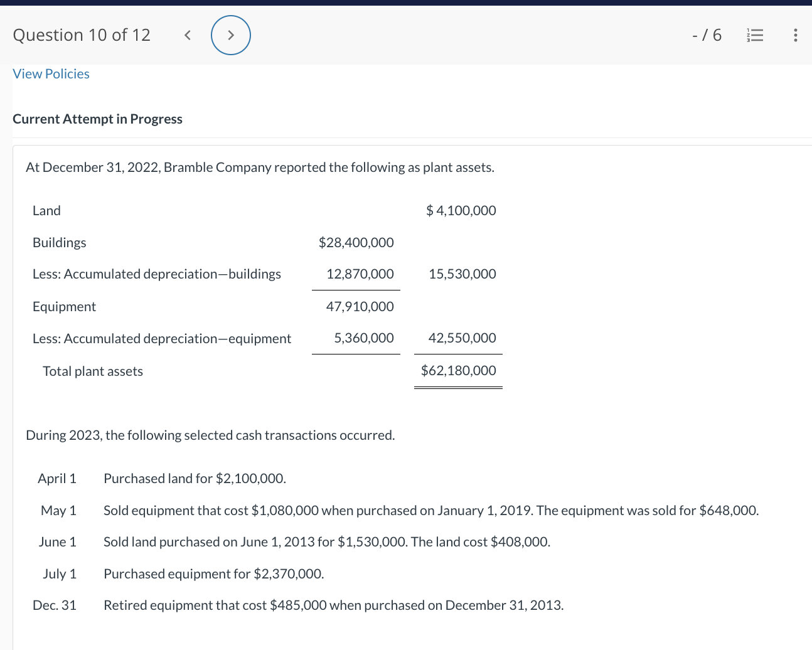Click the left-pointing navigation chevron
This screenshot has width=812, height=650.
click(x=187, y=35)
